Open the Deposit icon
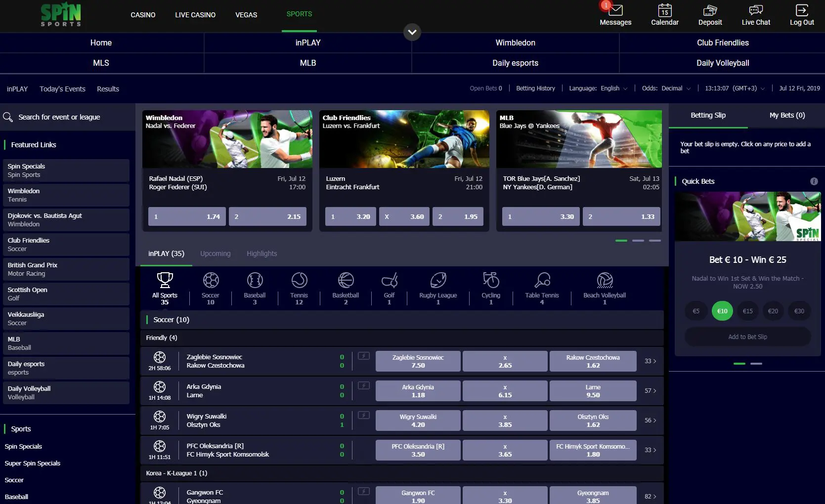The height and width of the screenshot is (504, 825). (710, 10)
